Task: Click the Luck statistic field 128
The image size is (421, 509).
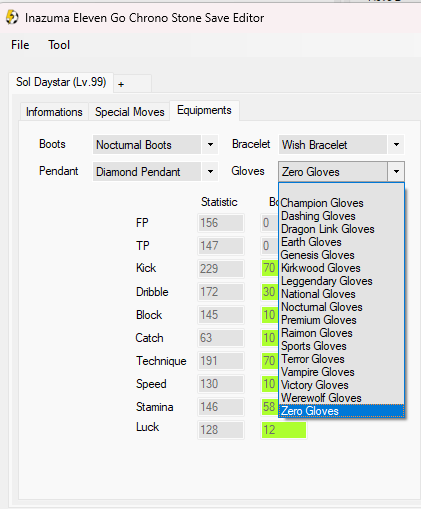Action: pyautogui.click(x=221, y=430)
